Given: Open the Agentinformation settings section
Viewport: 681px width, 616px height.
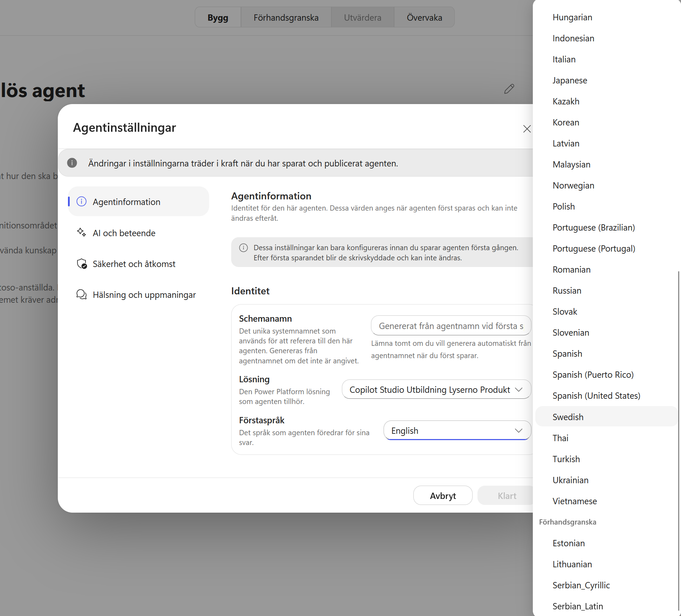Looking at the screenshot, I should tap(139, 201).
